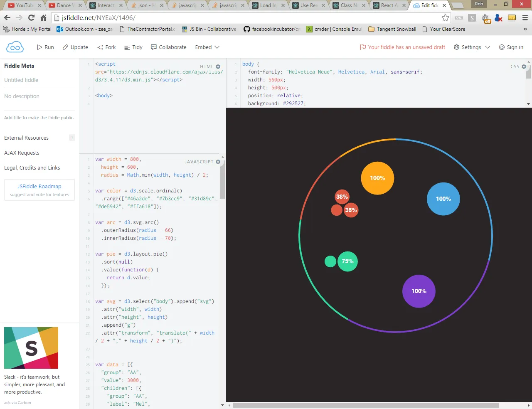
Task: Click the yellow extension icon in toolbar
Action: coord(512,17)
